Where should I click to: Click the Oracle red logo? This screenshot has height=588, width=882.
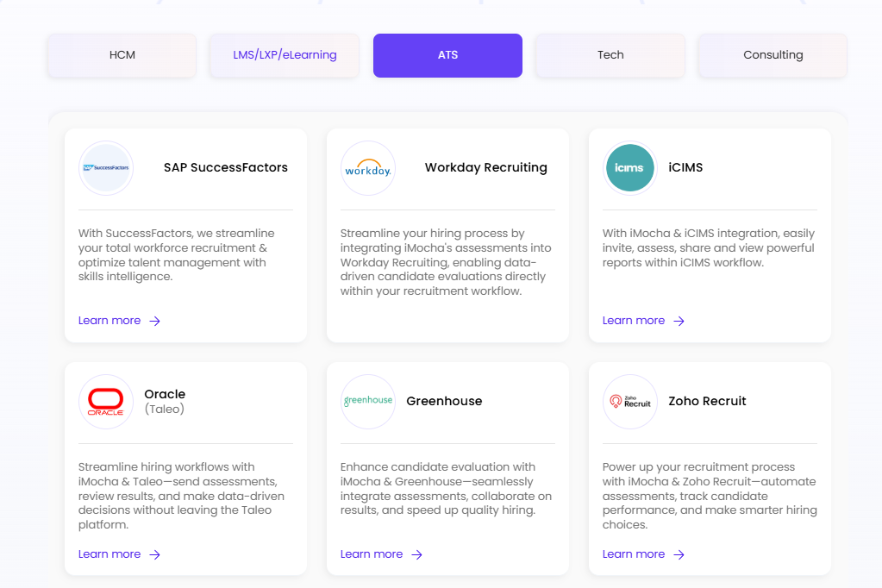[106, 402]
